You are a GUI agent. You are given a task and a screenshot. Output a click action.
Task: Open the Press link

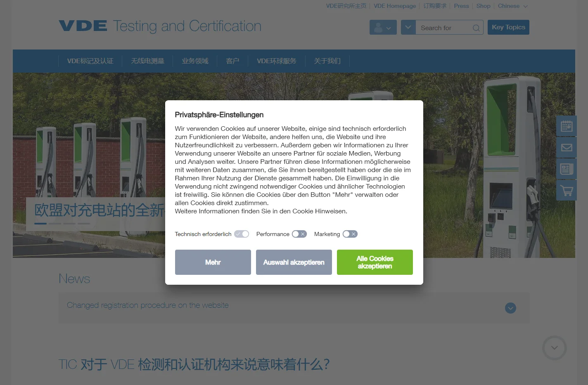coord(461,6)
